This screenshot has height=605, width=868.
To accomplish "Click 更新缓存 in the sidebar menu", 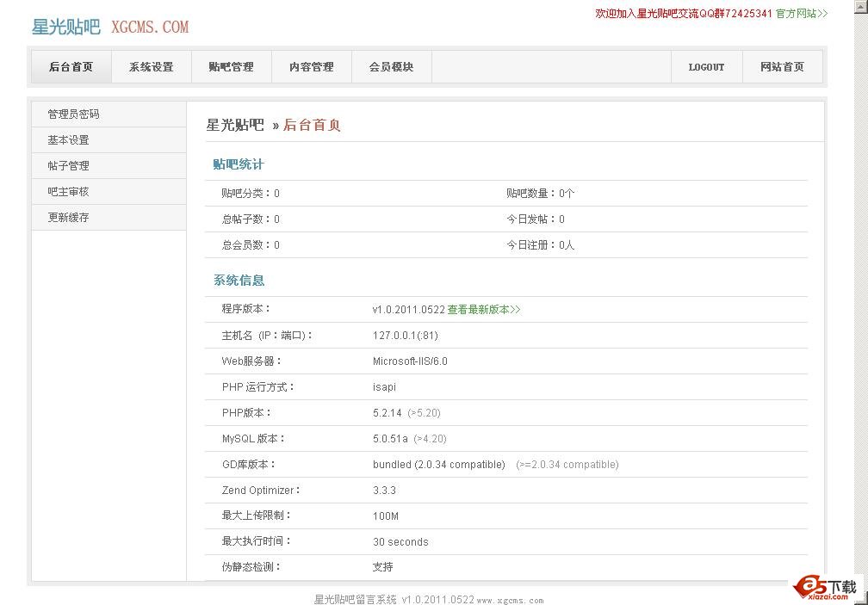I will (x=68, y=218).
